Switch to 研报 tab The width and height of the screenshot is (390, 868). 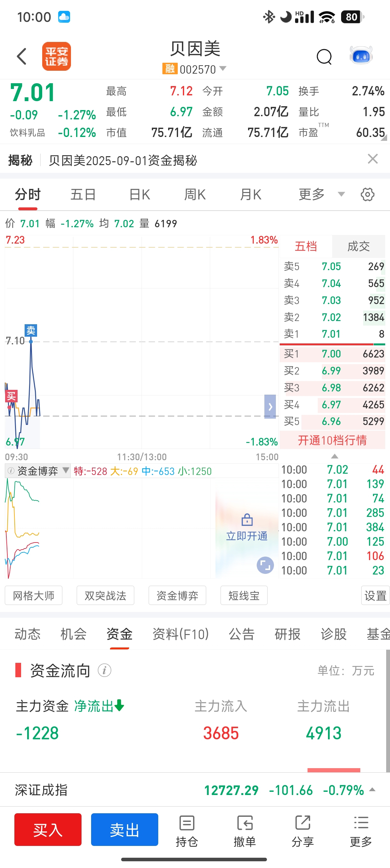(x=287, y=634)
